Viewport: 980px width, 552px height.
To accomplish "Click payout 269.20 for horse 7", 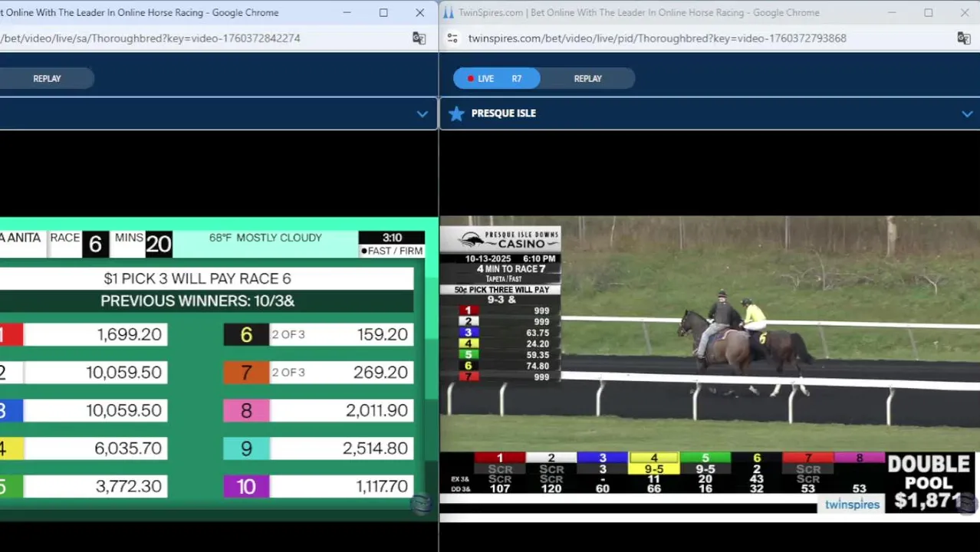I will coord(380,373).
